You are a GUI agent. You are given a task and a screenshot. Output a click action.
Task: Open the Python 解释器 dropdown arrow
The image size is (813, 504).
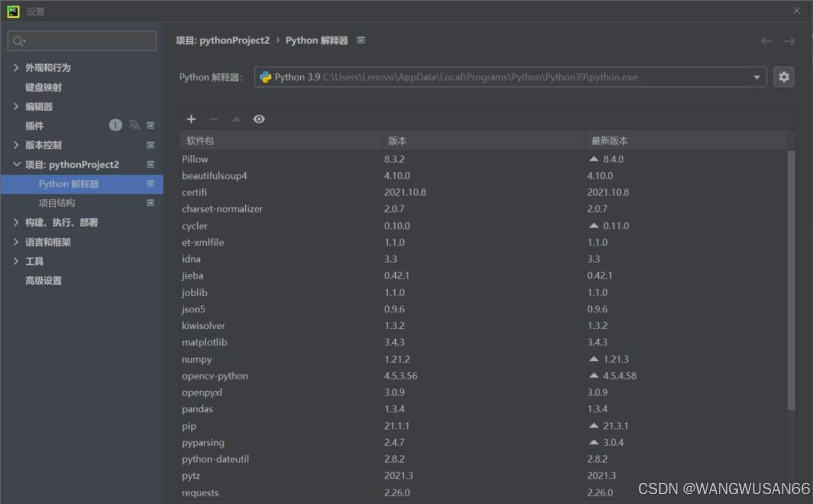tap(757, 77)
